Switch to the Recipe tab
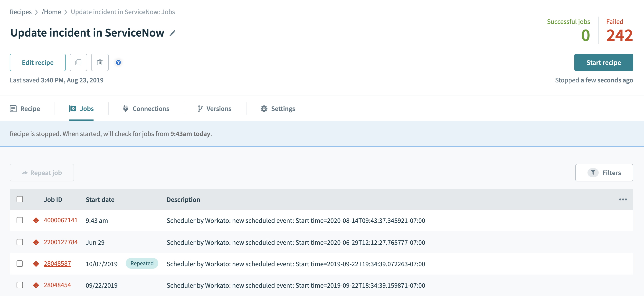 [x=30, y=109]
